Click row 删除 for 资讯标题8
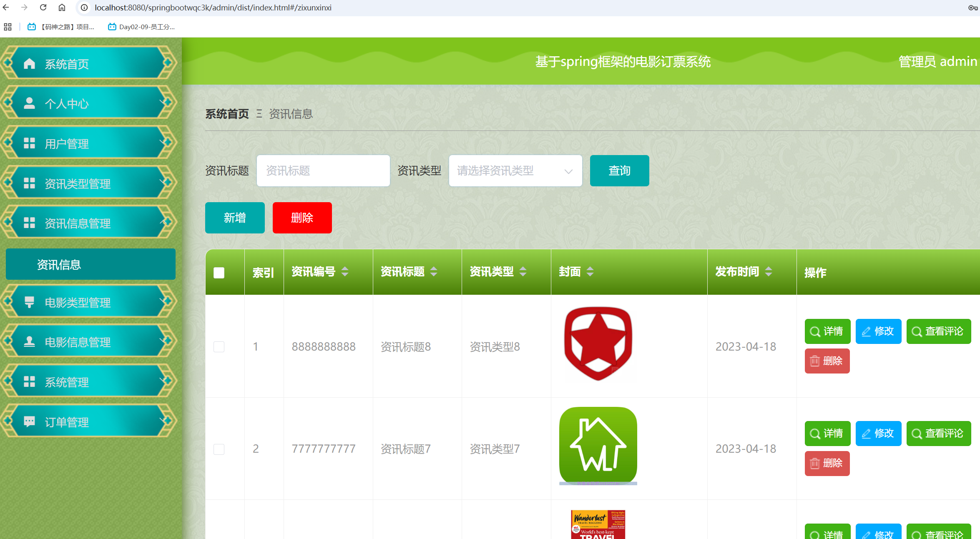The height and width of the screenshot is (539, 980). point(827,361)
